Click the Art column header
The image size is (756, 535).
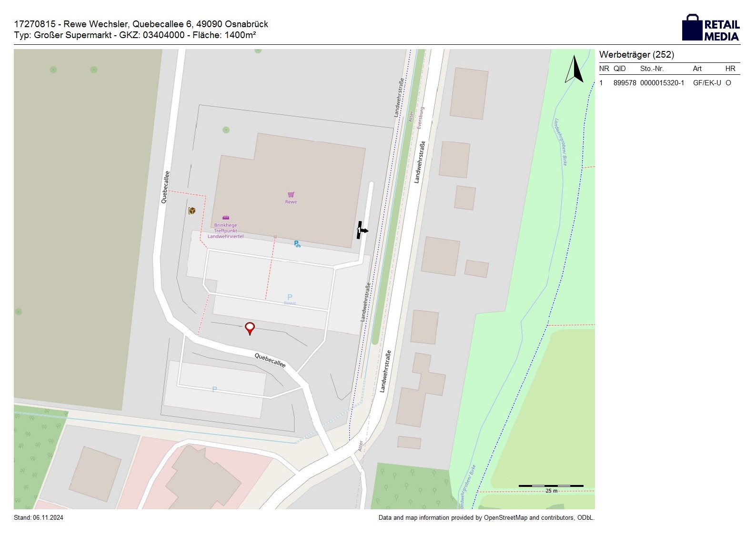697,69
